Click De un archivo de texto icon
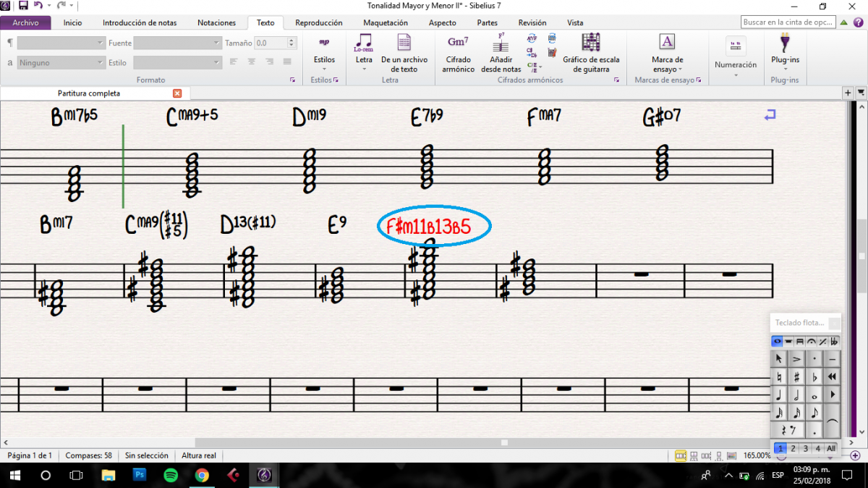 click(404, 42)
